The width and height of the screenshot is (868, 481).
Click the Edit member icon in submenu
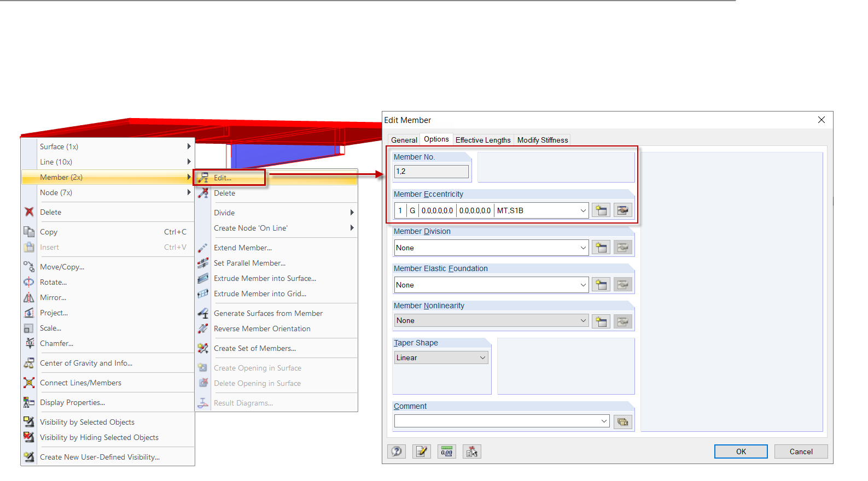[203, 178]
